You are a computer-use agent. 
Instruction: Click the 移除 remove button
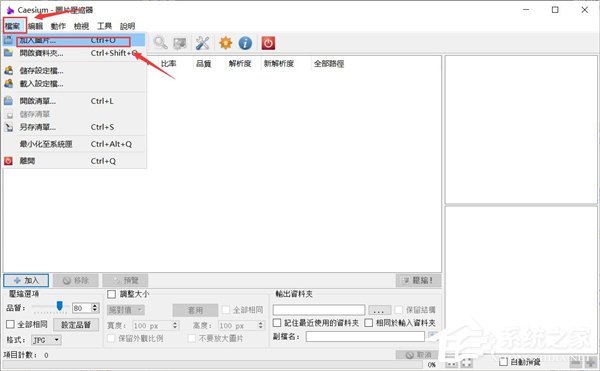click(75, 280)
